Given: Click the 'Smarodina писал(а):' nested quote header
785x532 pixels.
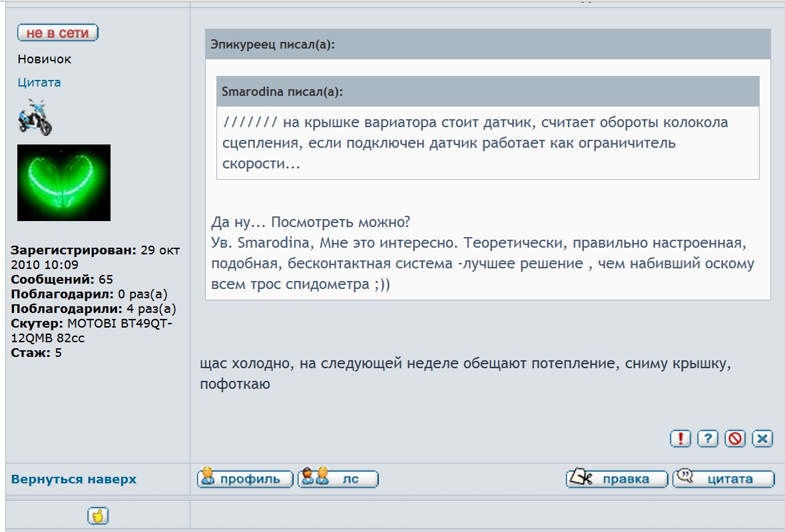Looking at the screenshot, I should pyautogui.click(x=282, y=91).
